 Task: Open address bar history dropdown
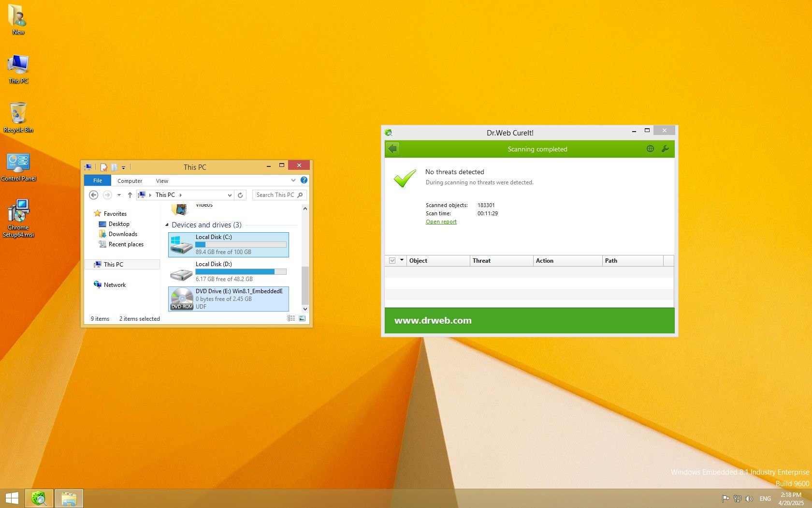pyautogui.click(x=230, y=195)
